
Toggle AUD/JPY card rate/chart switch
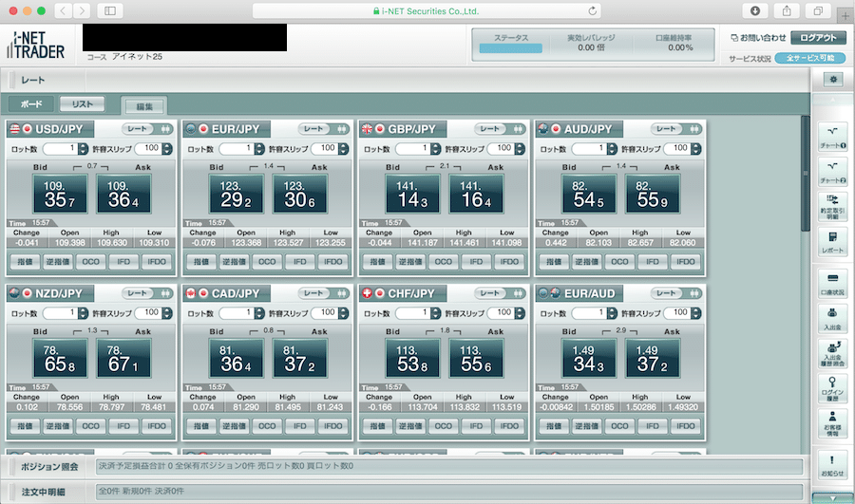coord(676,129)
